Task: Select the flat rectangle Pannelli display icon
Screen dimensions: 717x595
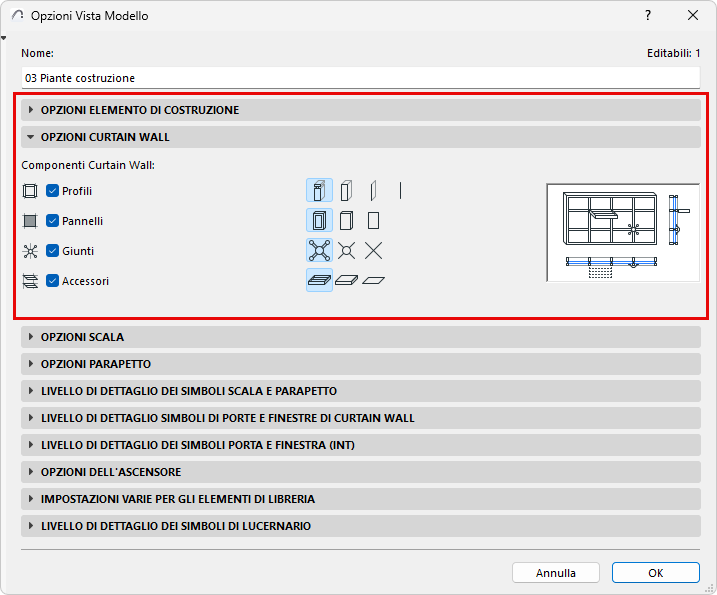Action: (373, 220)
